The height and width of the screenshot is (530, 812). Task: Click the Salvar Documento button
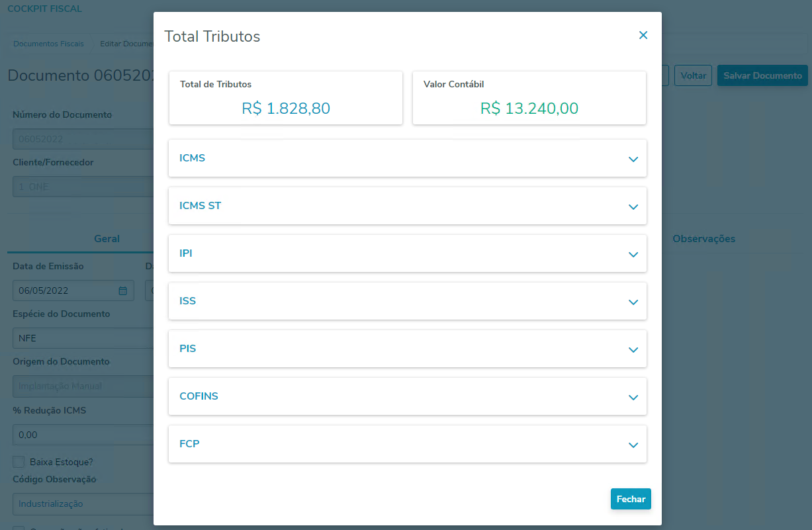762,75
